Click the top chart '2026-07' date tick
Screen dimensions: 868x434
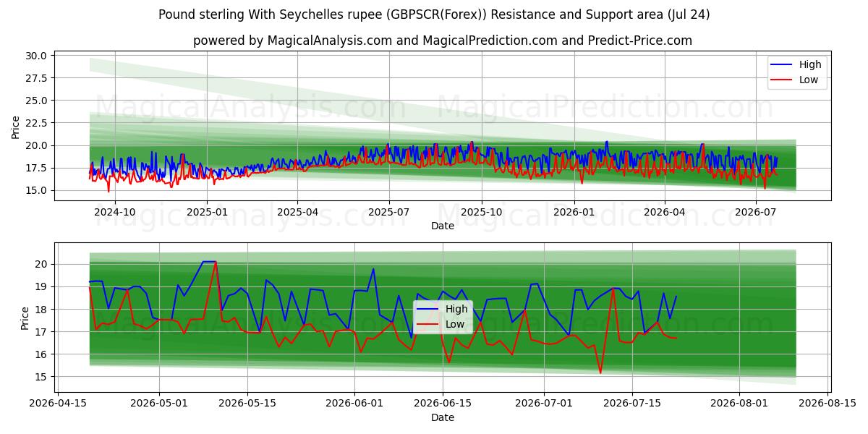755,212
